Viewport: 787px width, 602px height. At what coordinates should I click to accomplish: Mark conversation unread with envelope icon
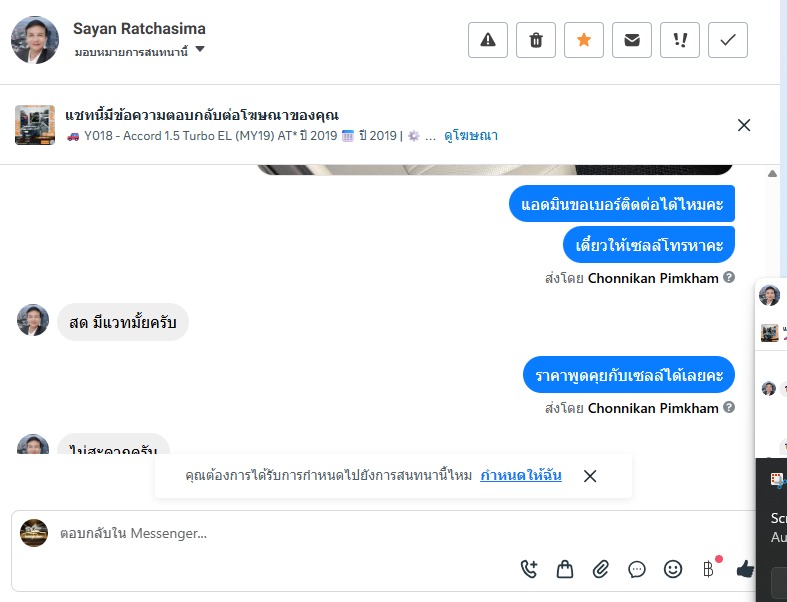(x=632, y=40)
